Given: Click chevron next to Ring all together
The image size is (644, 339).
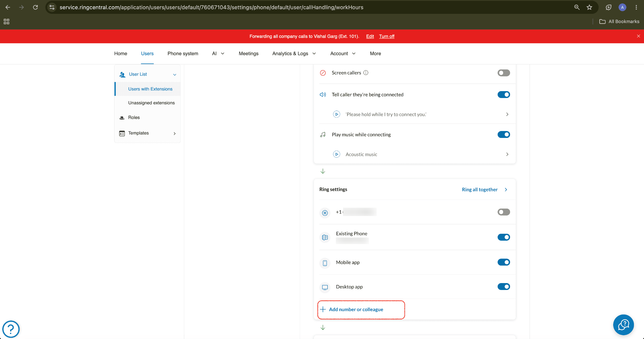Looking at the screenshot, I should [506, 189].
